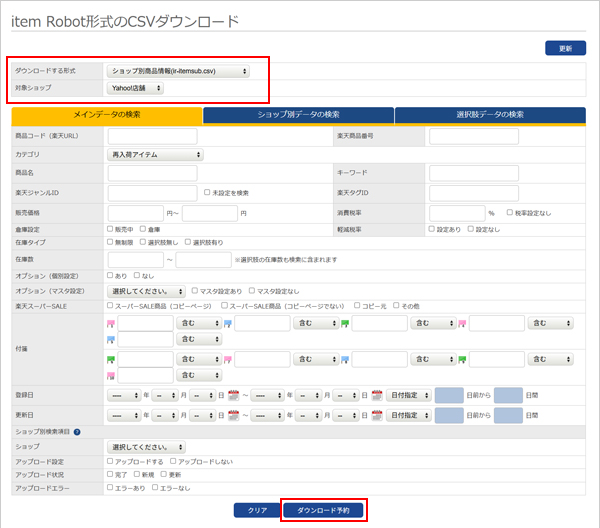Check the アップロードしない checkbox
Image resolution: width=600 pixels, height=528 pixels.
tap(173, 461)
